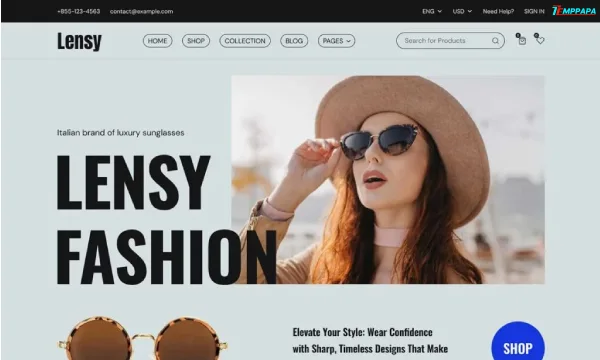Click the Lensy logo
The height and width of the screenshot is (360, 600).
[x=79, y=41]
